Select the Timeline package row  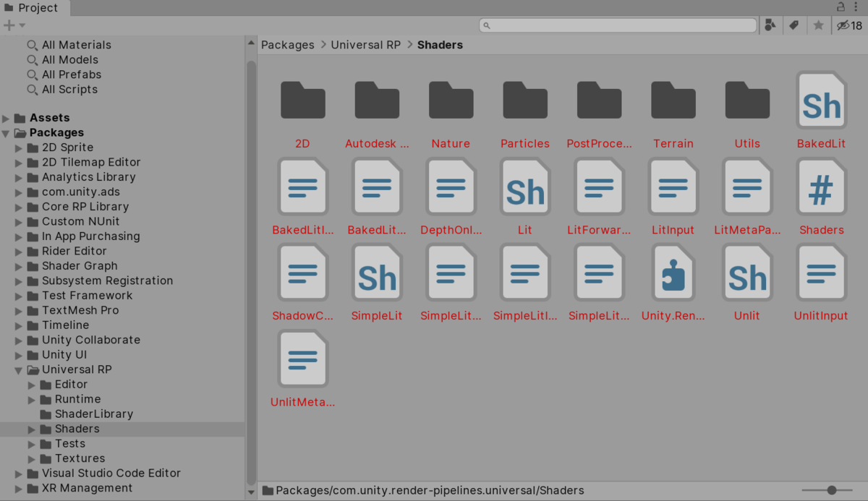[x=122, y=325]
